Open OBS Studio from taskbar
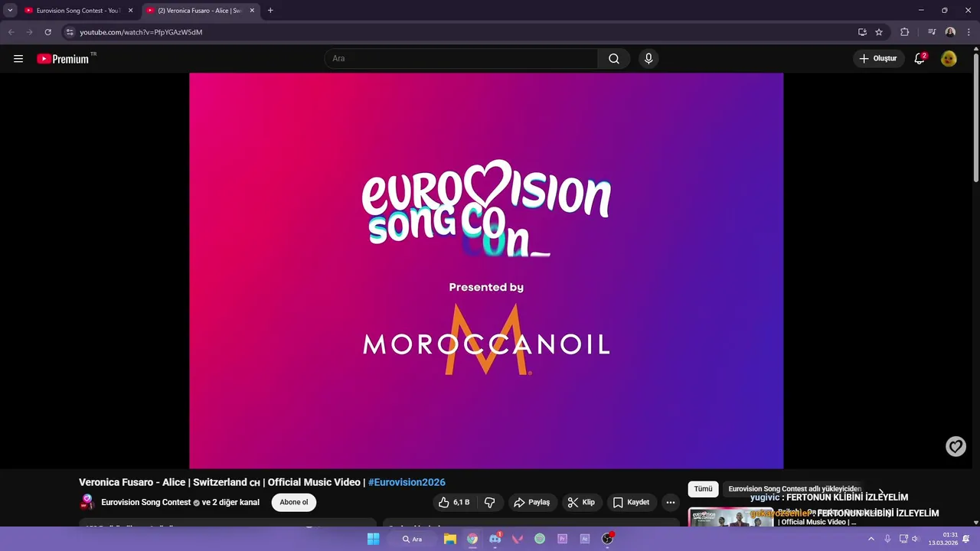980x551 pixels. 607,539
